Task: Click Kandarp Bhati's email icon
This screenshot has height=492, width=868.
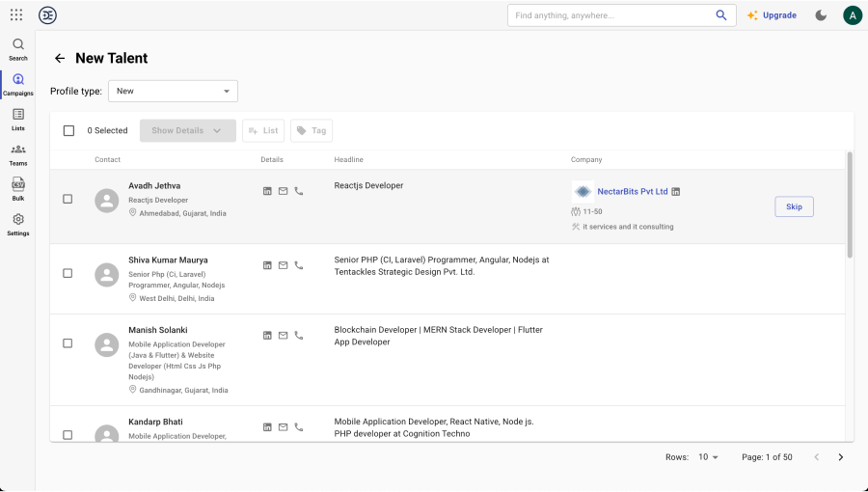Action: tap(283, 427)
